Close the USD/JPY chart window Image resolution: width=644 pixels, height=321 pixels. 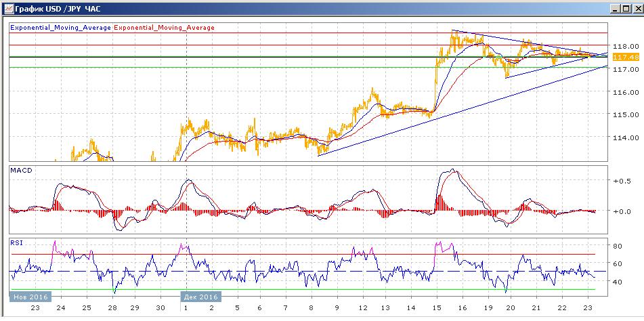coord(635,7)
